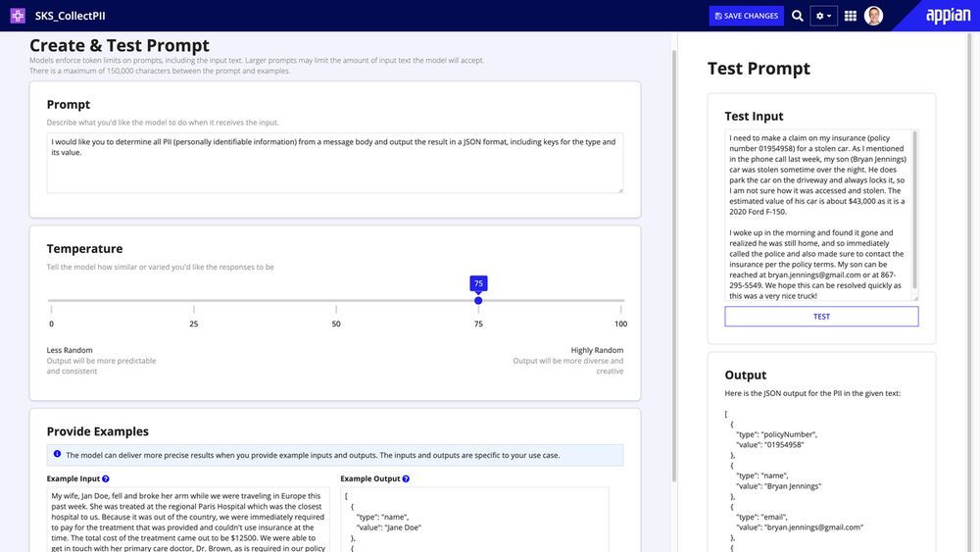
Task: Click the Save Changes button
Action: pyautogui.click(x=747, y=16)
